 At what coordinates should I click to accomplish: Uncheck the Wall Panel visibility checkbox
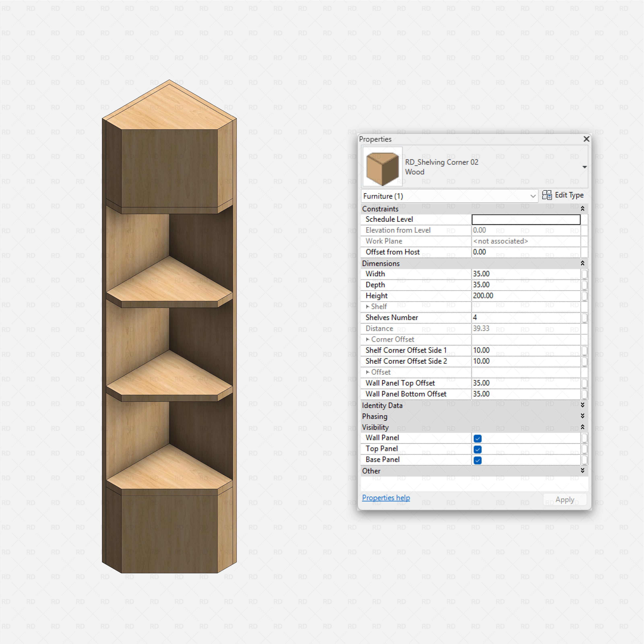477,438
